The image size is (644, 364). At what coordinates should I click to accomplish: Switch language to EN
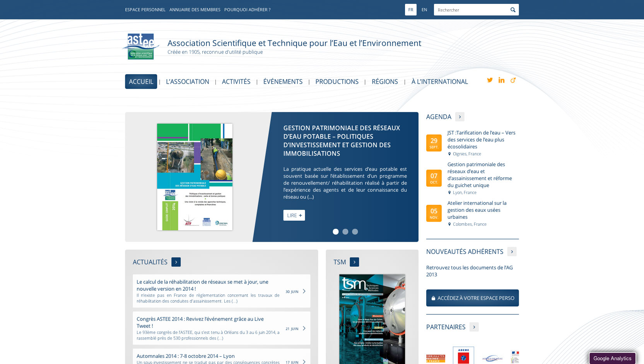point(424,10)
